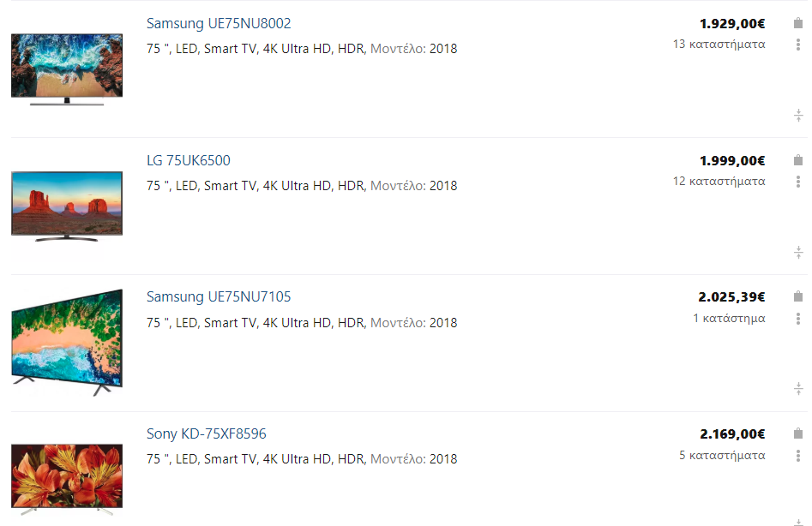
Task: Check the 2.025,39€ price of Samsung UE75NU7105
Action: (x=733, y=296)
